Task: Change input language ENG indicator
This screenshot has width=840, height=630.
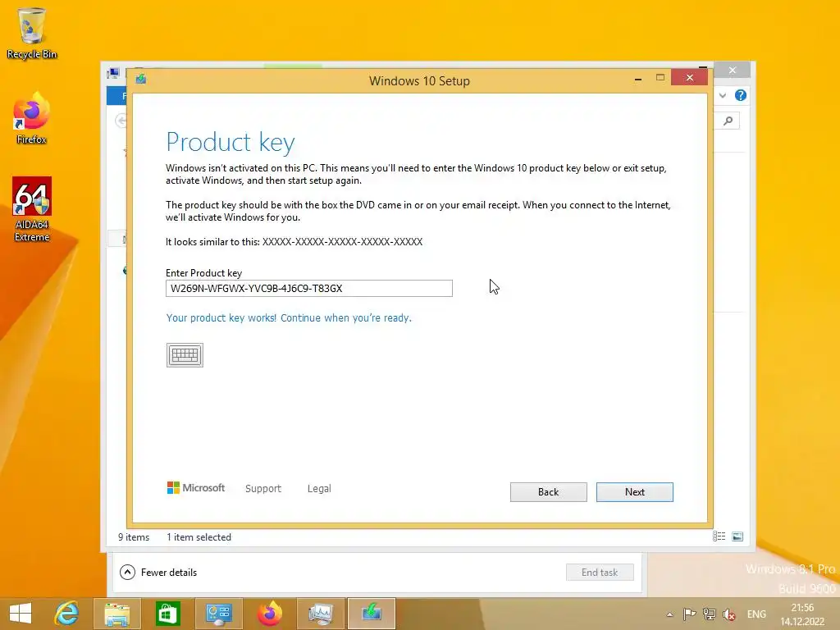Action: (x=756, y=614)
